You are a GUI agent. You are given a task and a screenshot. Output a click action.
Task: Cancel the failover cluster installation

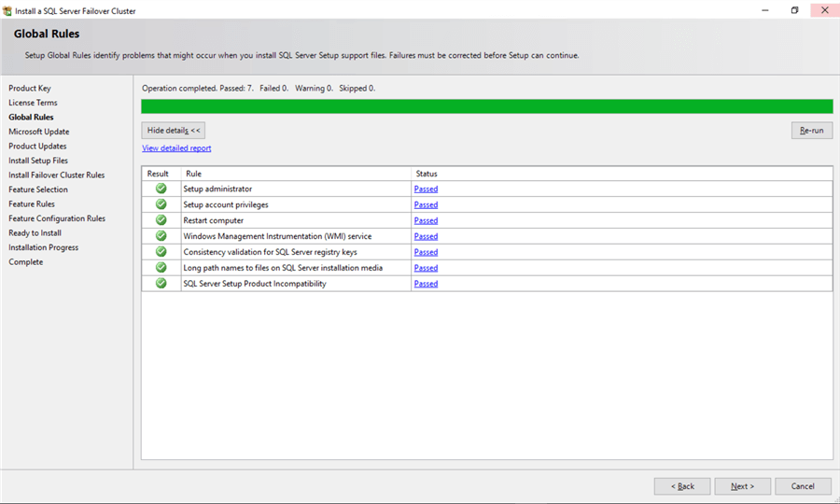tap(803, 486)
